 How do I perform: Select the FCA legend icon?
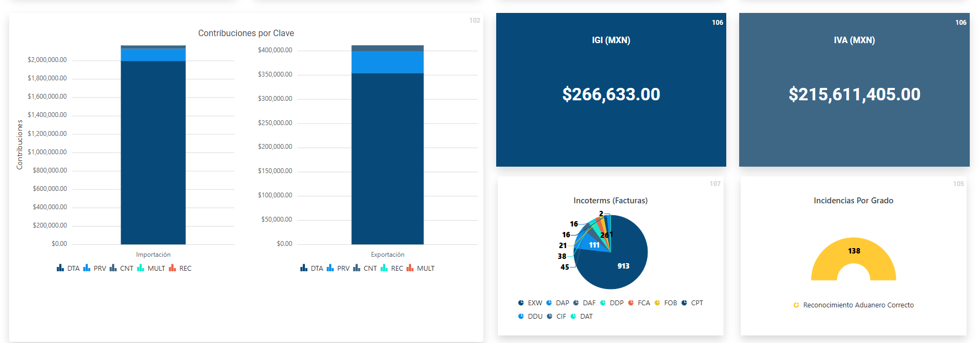coord(631,303)
